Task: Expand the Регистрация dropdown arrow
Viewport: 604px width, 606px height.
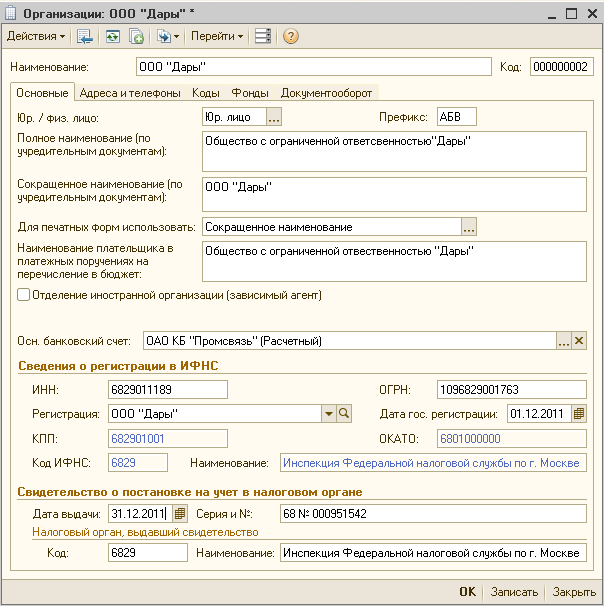Action: [x=329, y=414]
